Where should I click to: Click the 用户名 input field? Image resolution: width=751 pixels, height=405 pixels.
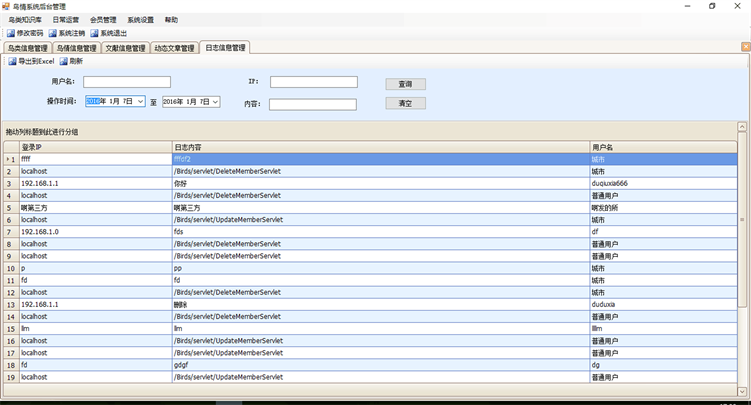coord(127,82)
